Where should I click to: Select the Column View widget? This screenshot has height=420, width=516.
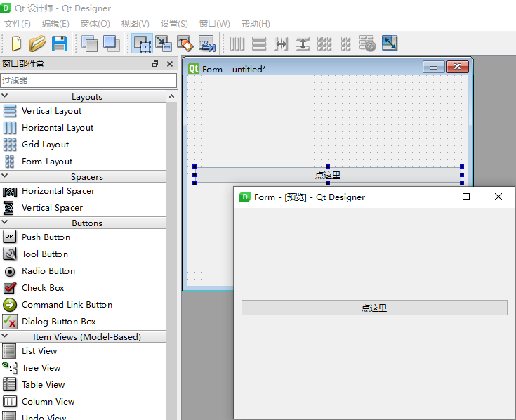[84, 401]
